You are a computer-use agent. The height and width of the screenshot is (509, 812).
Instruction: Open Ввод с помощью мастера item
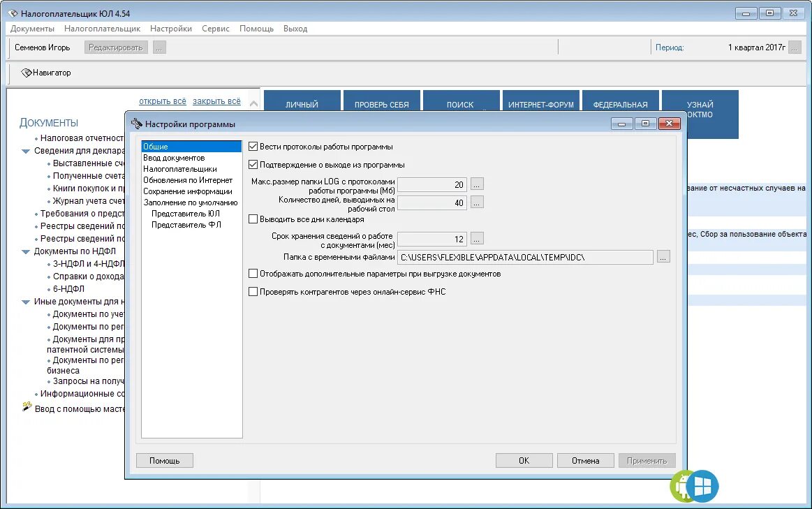point(80,408)
